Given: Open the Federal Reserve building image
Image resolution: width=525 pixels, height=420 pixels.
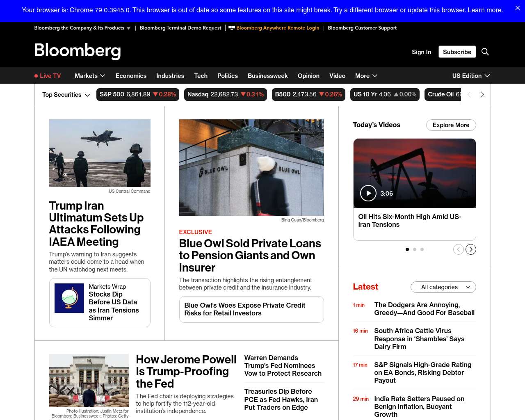Looking at the screenshot, I should (x=89, y=380).
